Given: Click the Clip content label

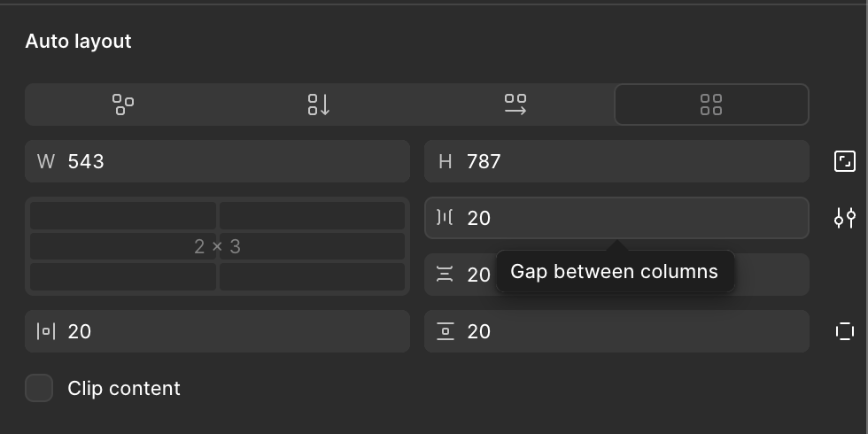Looking at the screenshot, I should [124, 389].
